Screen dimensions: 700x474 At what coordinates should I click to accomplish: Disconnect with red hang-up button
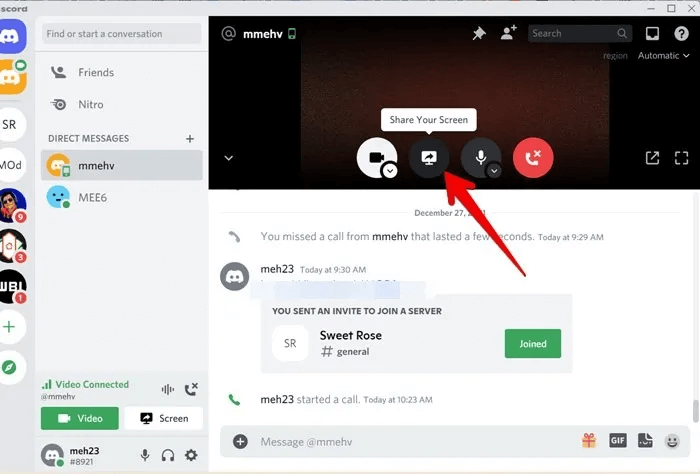point(533,158)
